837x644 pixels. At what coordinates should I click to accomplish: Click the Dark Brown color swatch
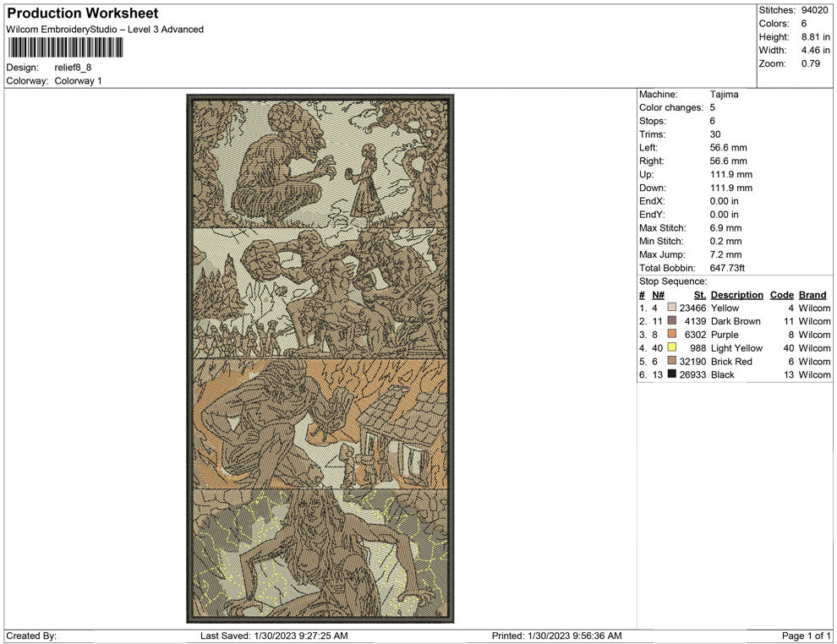(672, 320)
